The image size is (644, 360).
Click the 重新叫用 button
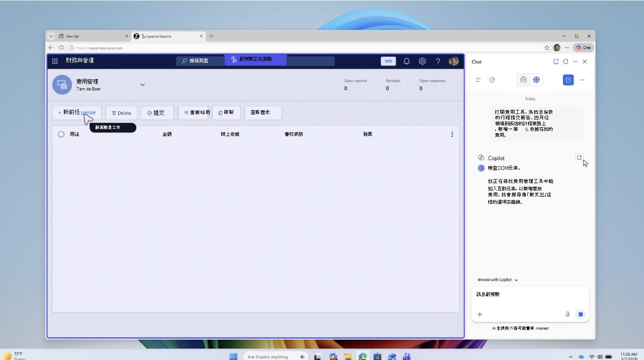pyautogui.click(x=193, y=113)
